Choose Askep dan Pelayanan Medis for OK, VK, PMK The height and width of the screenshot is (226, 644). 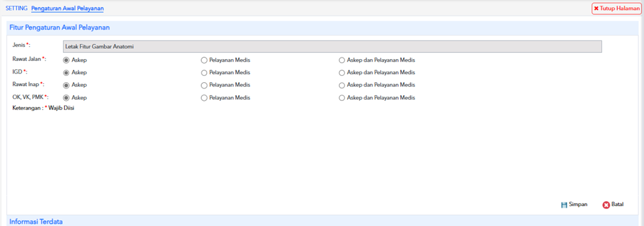[x=342, y=98]
